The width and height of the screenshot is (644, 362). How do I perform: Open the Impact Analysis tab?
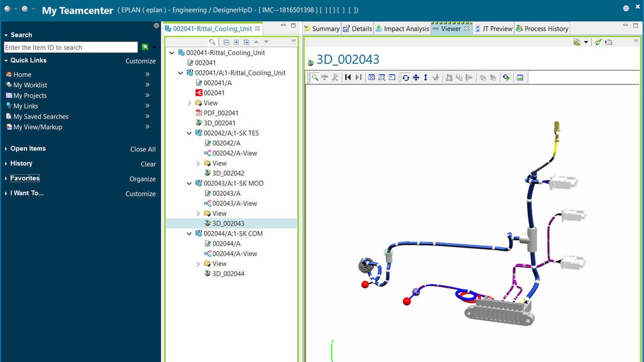point(402,29)
